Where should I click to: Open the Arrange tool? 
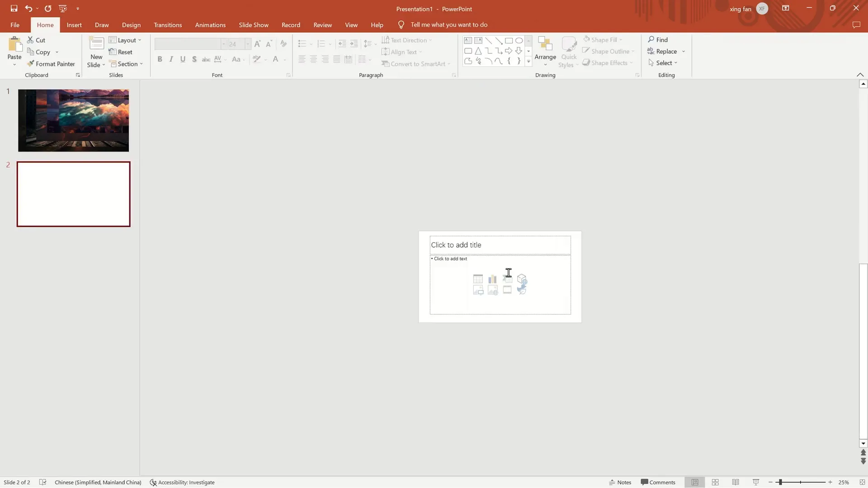coord(545,51)
